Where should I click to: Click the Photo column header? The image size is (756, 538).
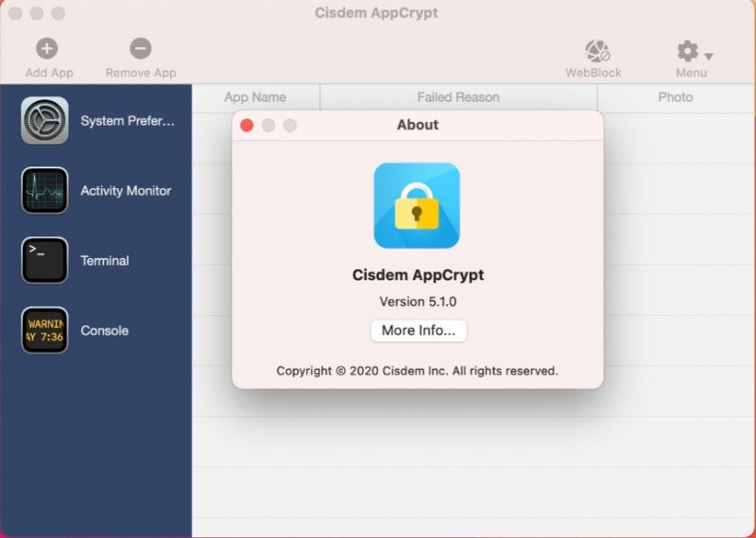point(676,97)
